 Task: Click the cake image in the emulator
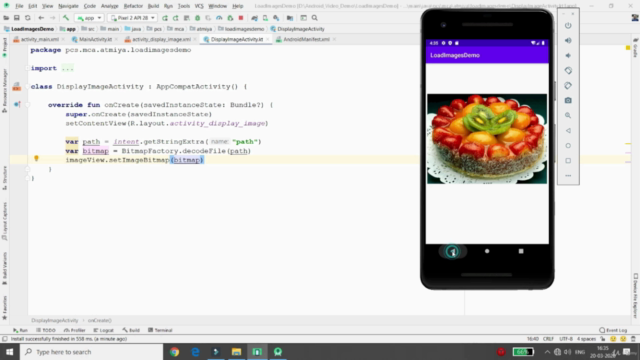[487, 139]
